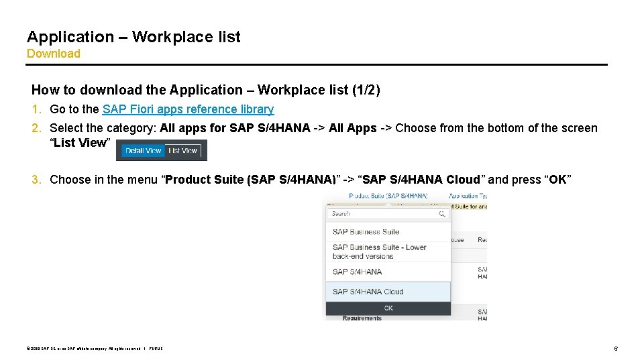Select SAP Business Suite option
Viewport: 644px width, 362px height.
(388, 232)
